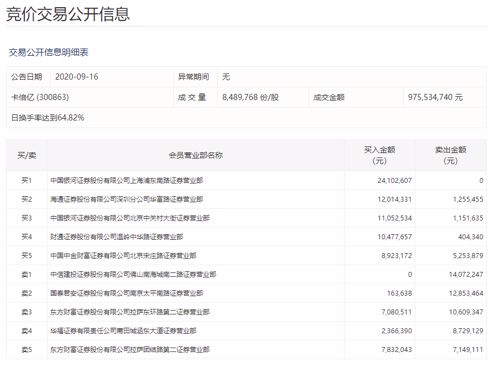Click the 买/卖 column header

coord(27,155)
